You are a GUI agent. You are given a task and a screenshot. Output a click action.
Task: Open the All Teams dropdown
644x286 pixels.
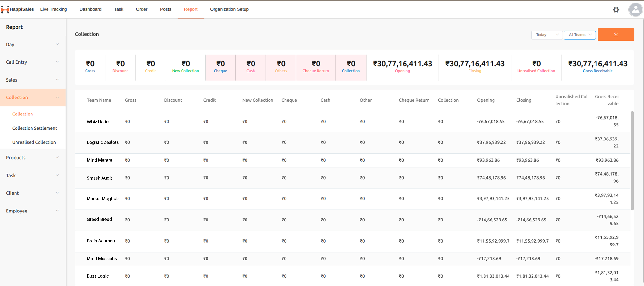[x=580, y=35]
